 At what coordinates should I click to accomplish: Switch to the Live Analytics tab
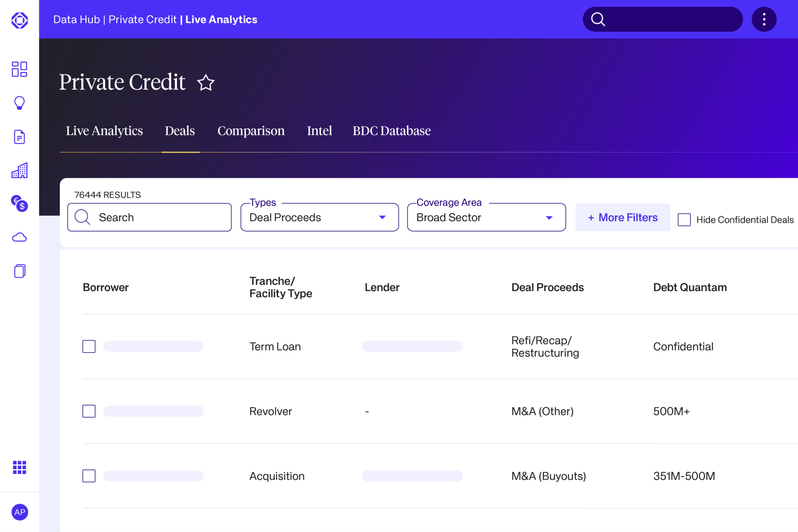click(x=104, y=131)
